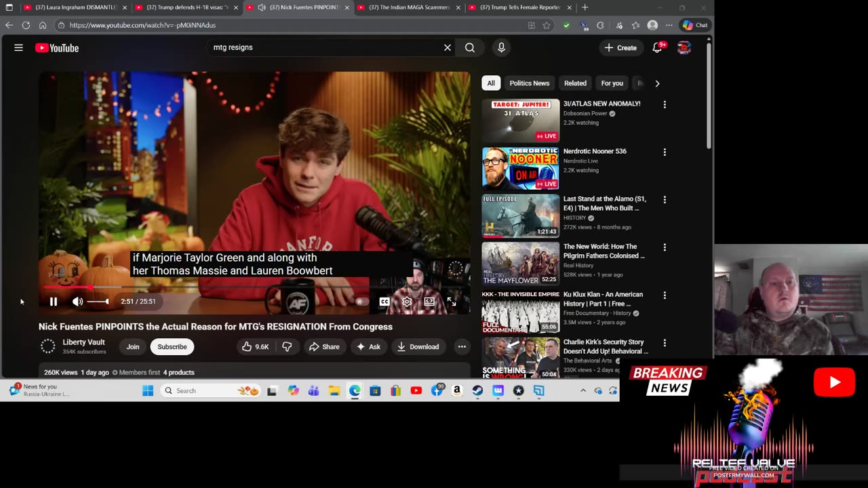Start voice search with the microphone
Viewport: 868px width, 488px height.
pos(501,47)
